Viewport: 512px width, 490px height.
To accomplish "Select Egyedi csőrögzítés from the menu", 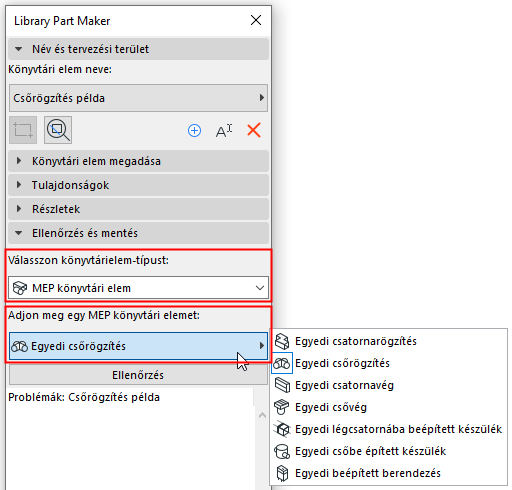I will [389, 363].
